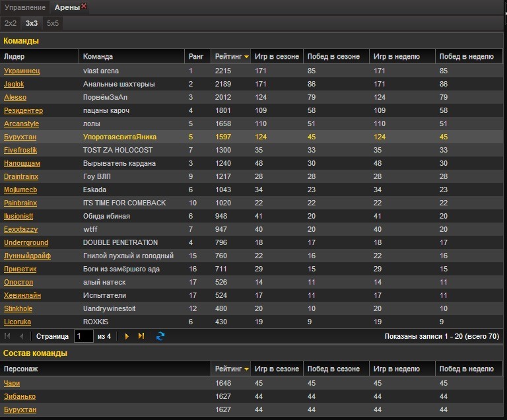The width and height of the screenshot is (507, 420).
Task: Open leader profile Хевинлайн
Action: (x=22, y=295)
